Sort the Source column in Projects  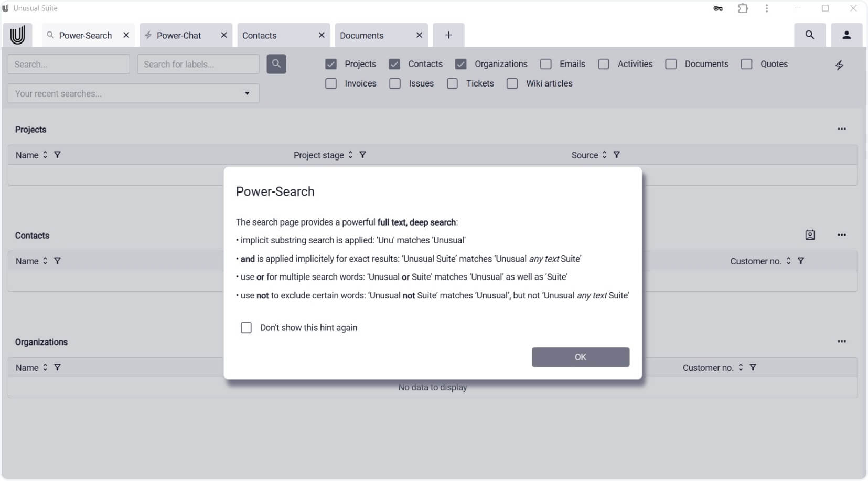click(604, 155)
